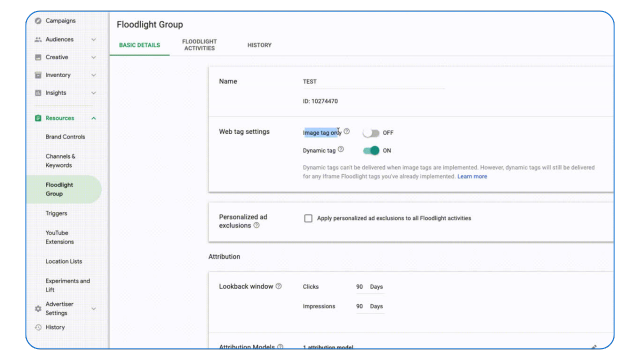This screenshot has width=640, height=360.
Task: Edit the Name field containing TEST
Action: coord(373,82)
